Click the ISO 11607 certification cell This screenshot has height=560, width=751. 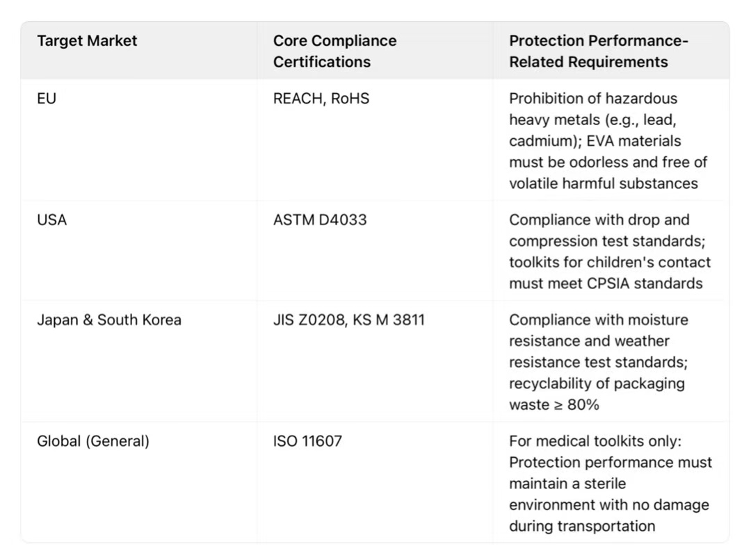(307, 441)
